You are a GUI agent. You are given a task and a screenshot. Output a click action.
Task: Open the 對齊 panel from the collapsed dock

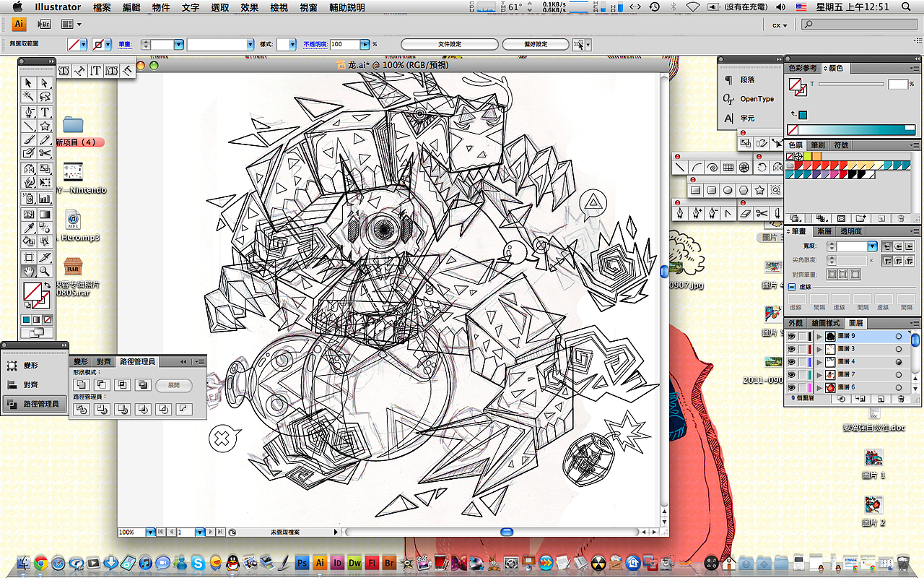[35, 385]
